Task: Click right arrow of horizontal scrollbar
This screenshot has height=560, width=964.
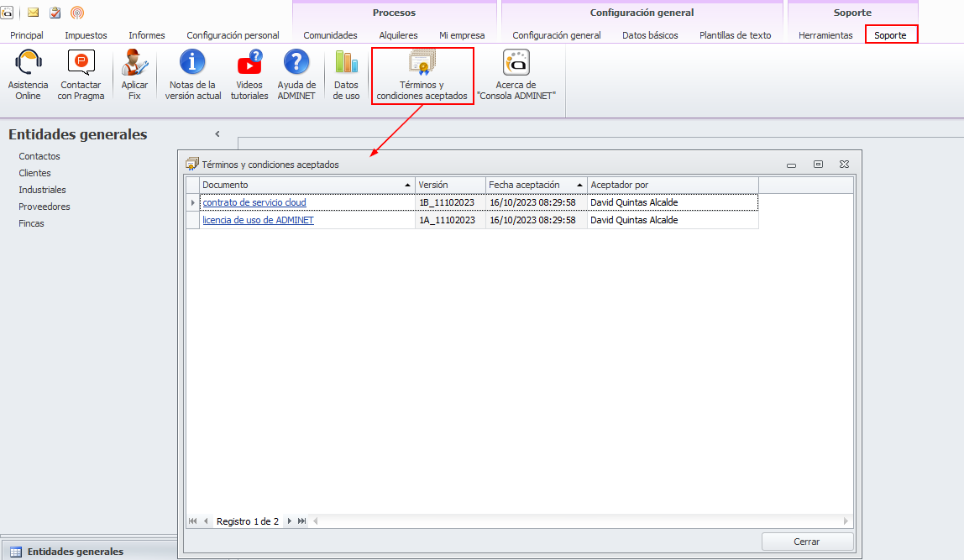Action: coord(846,521)
